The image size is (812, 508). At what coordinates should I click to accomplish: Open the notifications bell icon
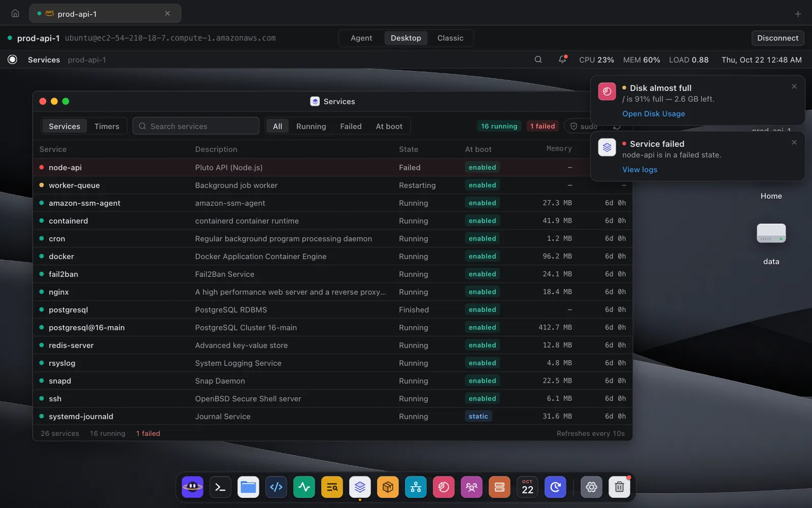click(562, 59)
